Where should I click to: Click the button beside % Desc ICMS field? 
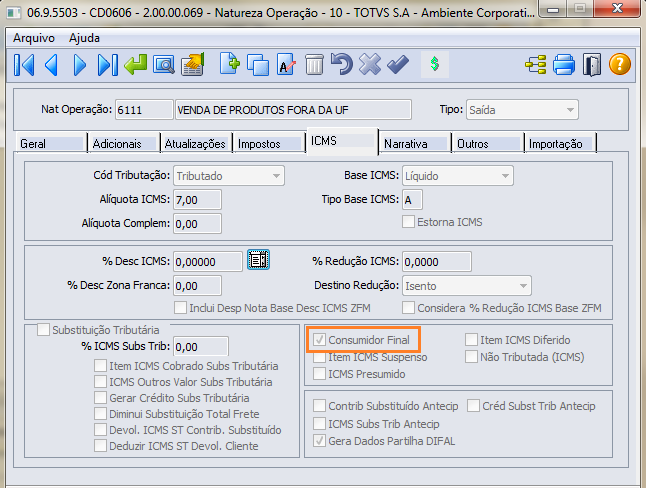259,261
